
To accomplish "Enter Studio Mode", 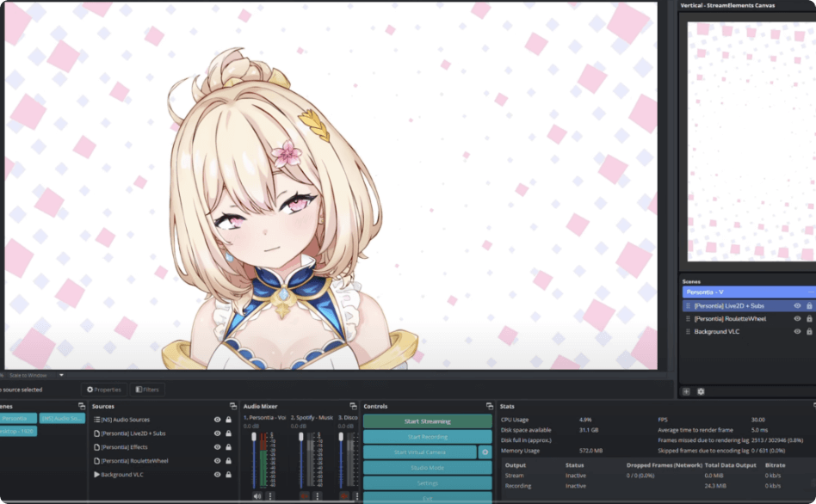I will click(x=427, y=468).
